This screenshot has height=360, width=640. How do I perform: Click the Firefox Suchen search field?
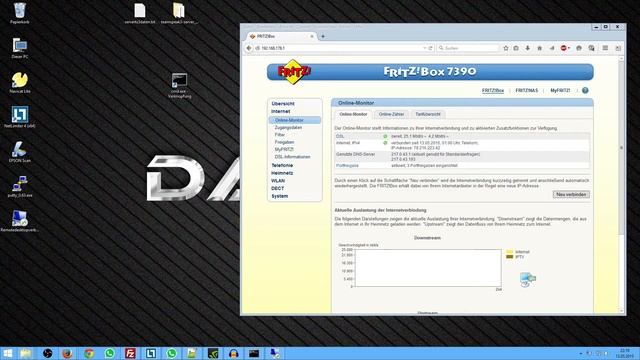[x=467, y=48]
